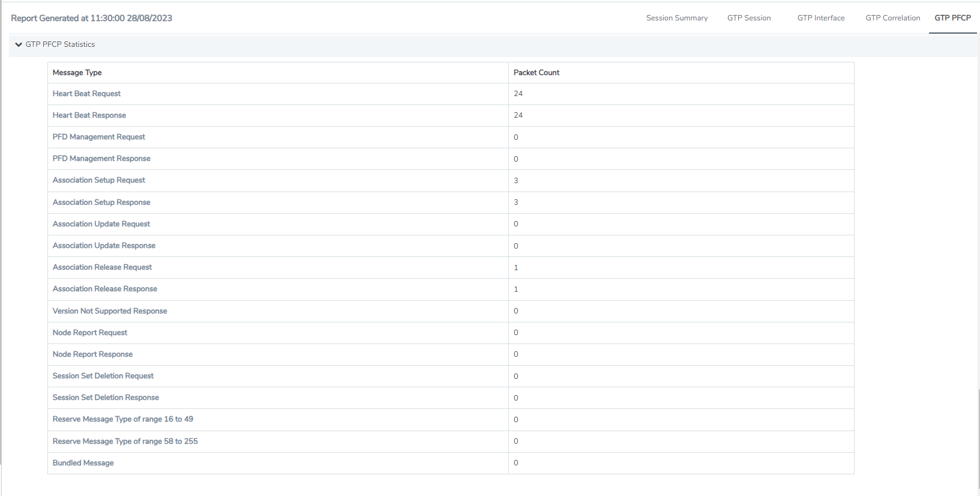Select Session Set Deletion Response row
The width and height of the screenshot is (980, 496).
click(x=106, y=398)
